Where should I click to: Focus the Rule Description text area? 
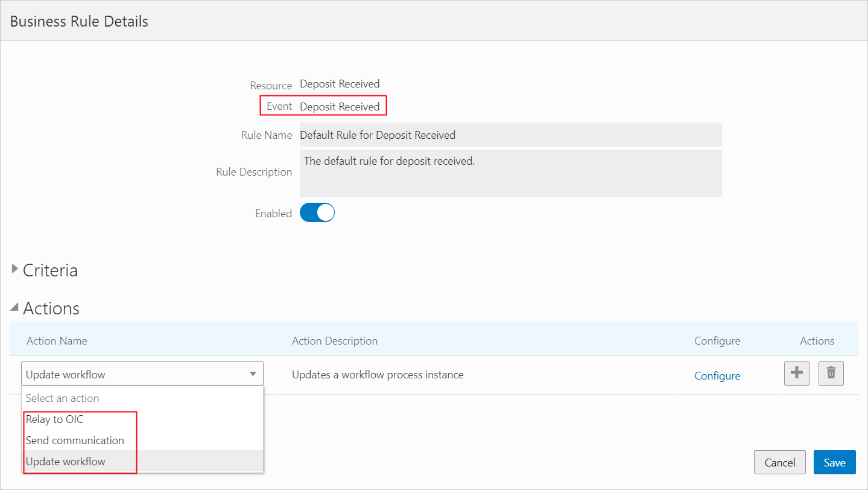510,173
